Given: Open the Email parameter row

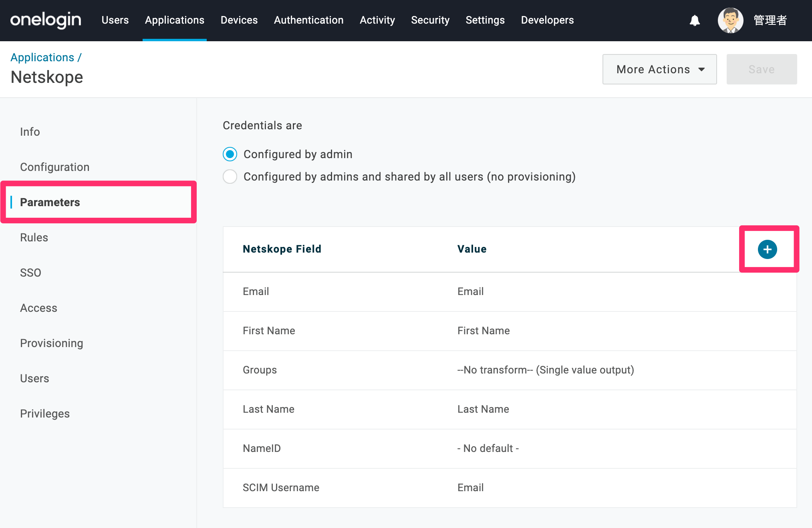Looking at the screenshot, I should click(x=510, y=292).
